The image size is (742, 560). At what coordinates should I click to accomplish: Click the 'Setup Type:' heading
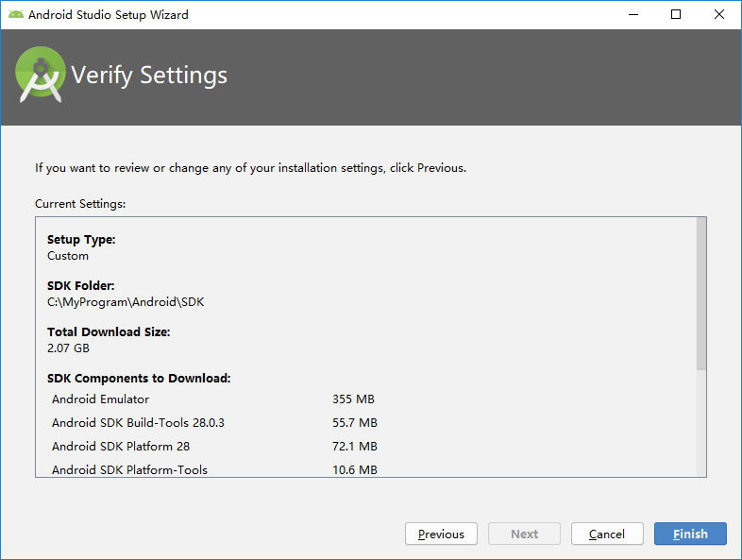[81, 240]
